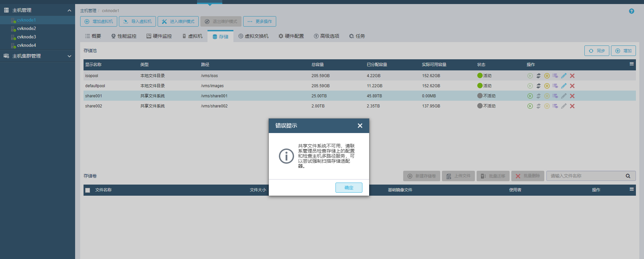Image resolution: width=644 pixels, height=259 pixels.
Task: Select cvknode2 in the host tree
Action: pyautogui.click(x=27, y=29)
